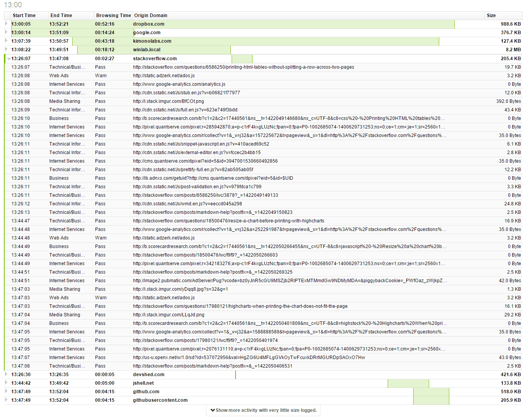Click the us-u.openx.net URL
Viewport: 530px width, 420px height.
click(249, 358)
